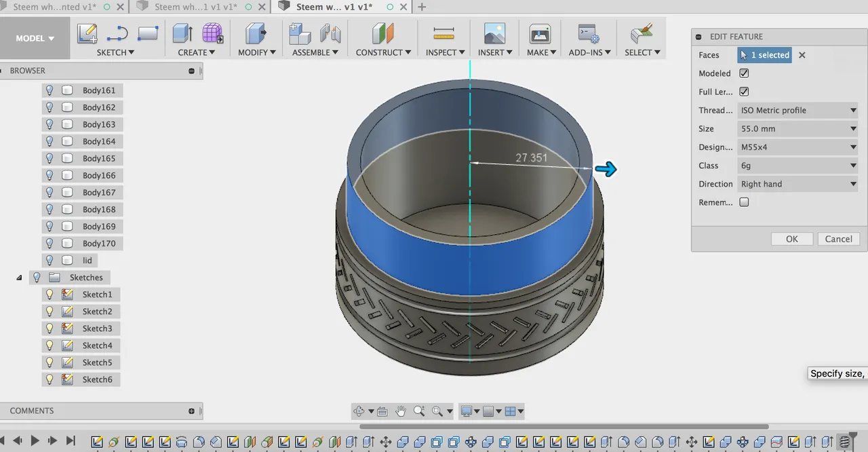
Task: Collapse the BROWSER panel toggle
Action: coord(192,71)
